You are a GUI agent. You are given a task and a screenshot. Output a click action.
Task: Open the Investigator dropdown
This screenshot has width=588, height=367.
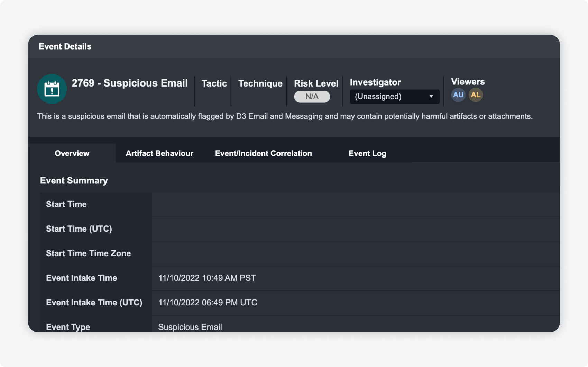(394, 97)
